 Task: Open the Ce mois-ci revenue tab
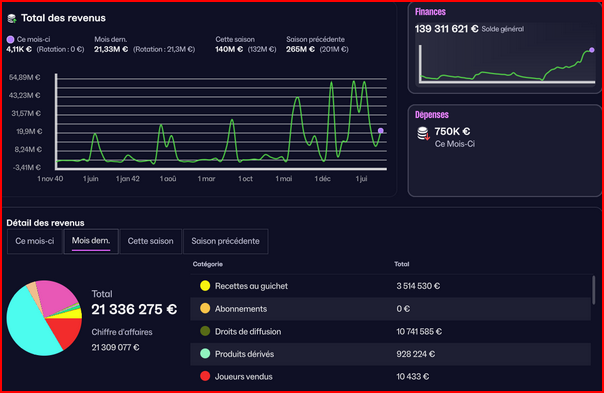tap(35, 241)
